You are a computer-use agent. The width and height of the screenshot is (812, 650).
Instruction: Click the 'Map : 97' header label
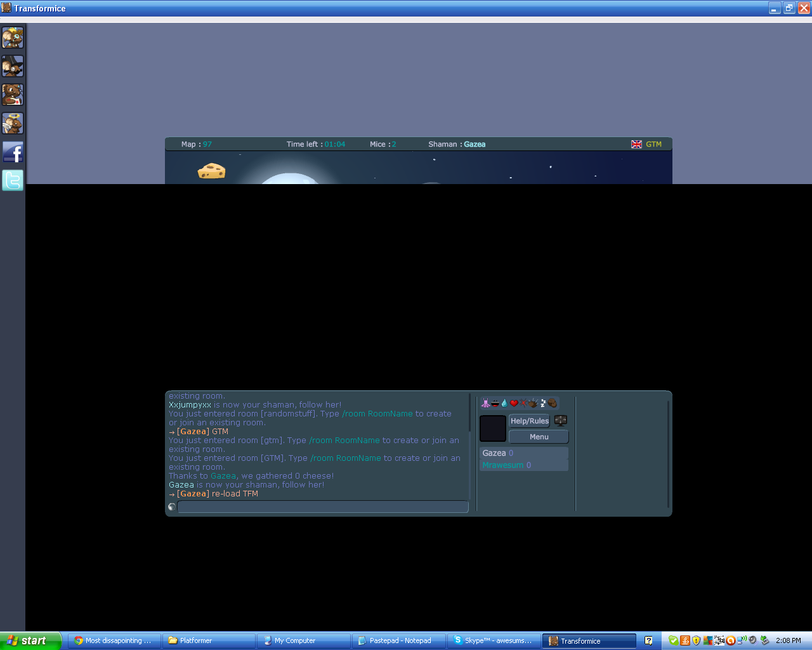[197, 144]
